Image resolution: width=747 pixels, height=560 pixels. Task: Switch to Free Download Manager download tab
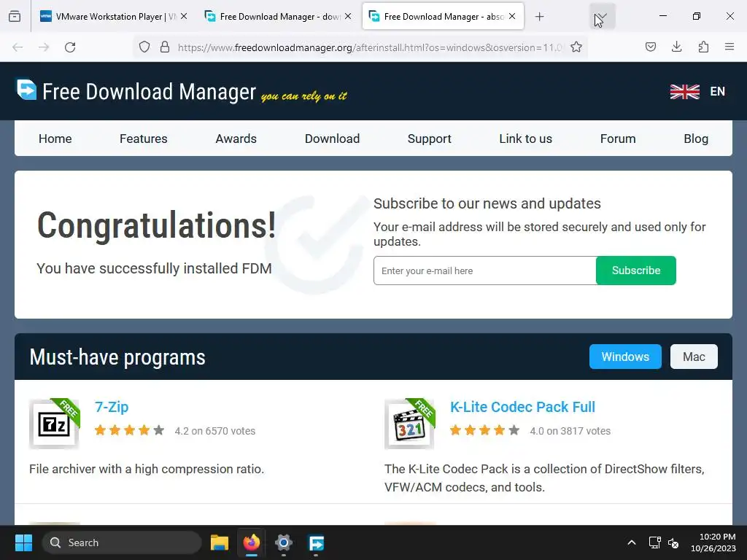click(278, 16)
